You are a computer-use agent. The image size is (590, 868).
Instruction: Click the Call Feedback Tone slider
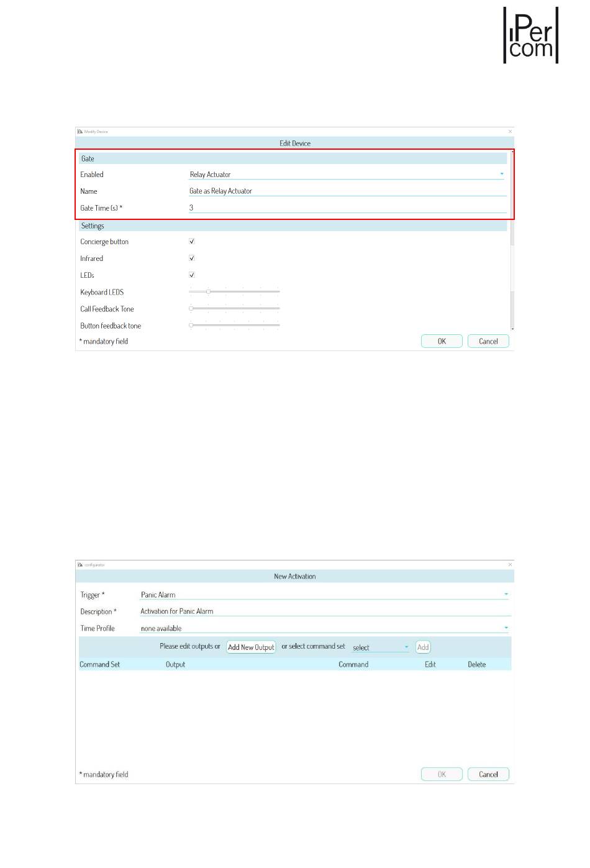[x=234, y=308]
